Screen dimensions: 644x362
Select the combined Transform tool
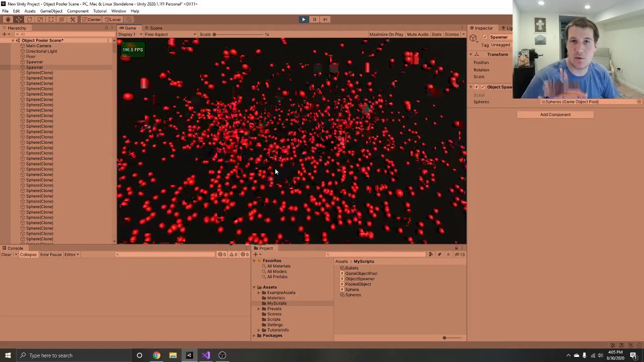[61, 20]
